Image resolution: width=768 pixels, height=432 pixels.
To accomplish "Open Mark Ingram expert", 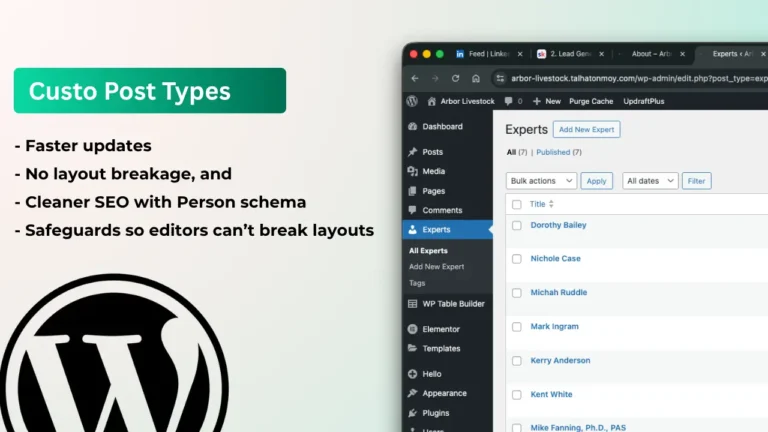I will click(554, 326).
